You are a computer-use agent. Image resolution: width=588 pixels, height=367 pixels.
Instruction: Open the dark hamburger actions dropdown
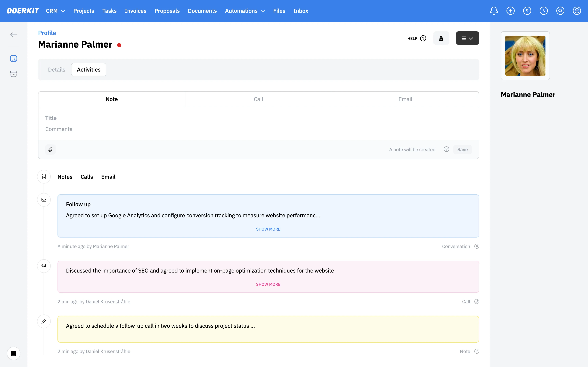point(467,38)
